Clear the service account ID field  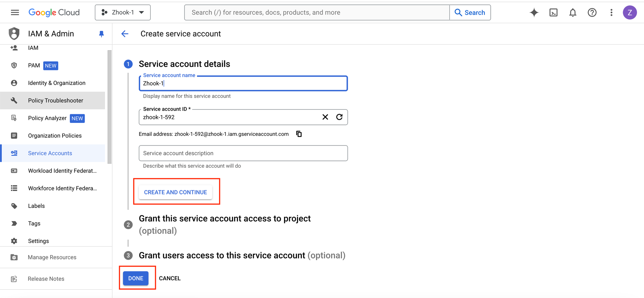[325, 117]
